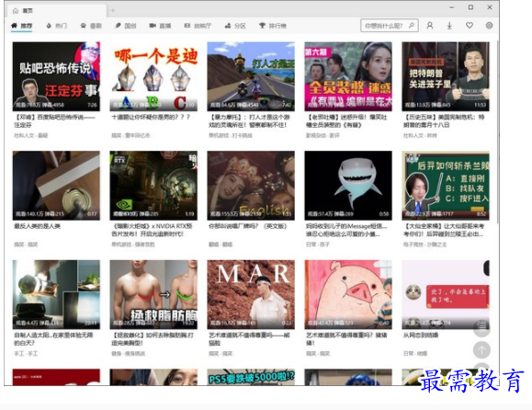Screen dimensions: 532x410
Task: Click the back-to-top arrow floating button
Action: click(481, 350)
